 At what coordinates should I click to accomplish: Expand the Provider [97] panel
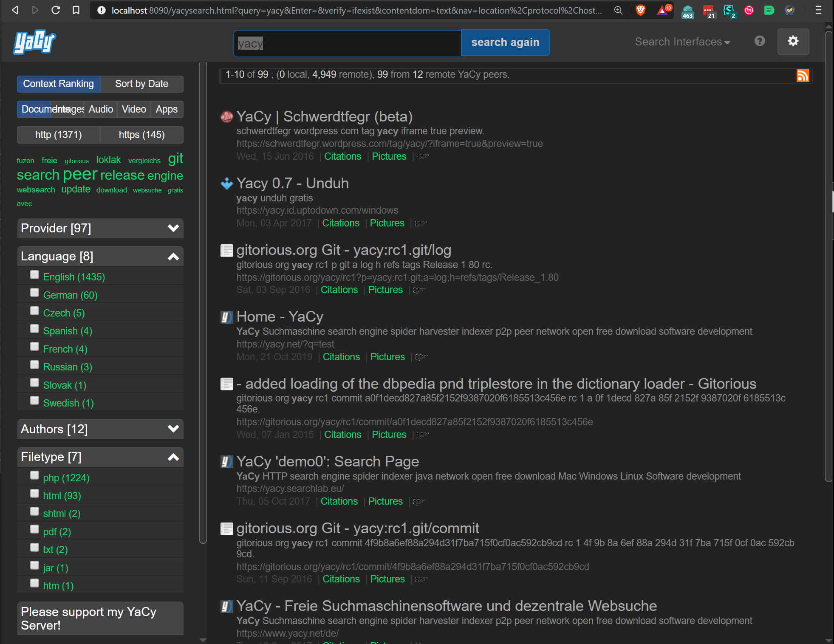coord(100,228)
